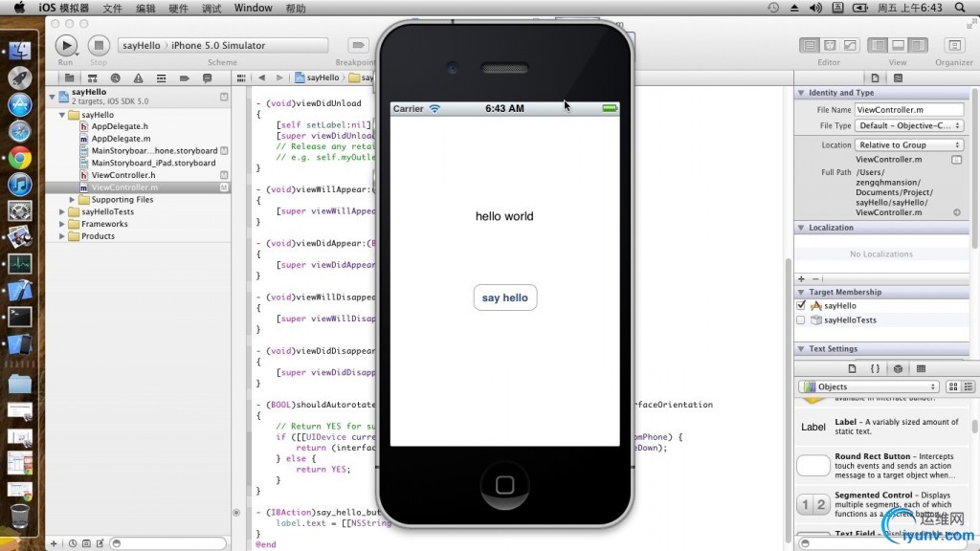Viewport: 980px width, 551px height.
Task: Show the Media library
Action: pyautogui.click(x=922, y=368)
